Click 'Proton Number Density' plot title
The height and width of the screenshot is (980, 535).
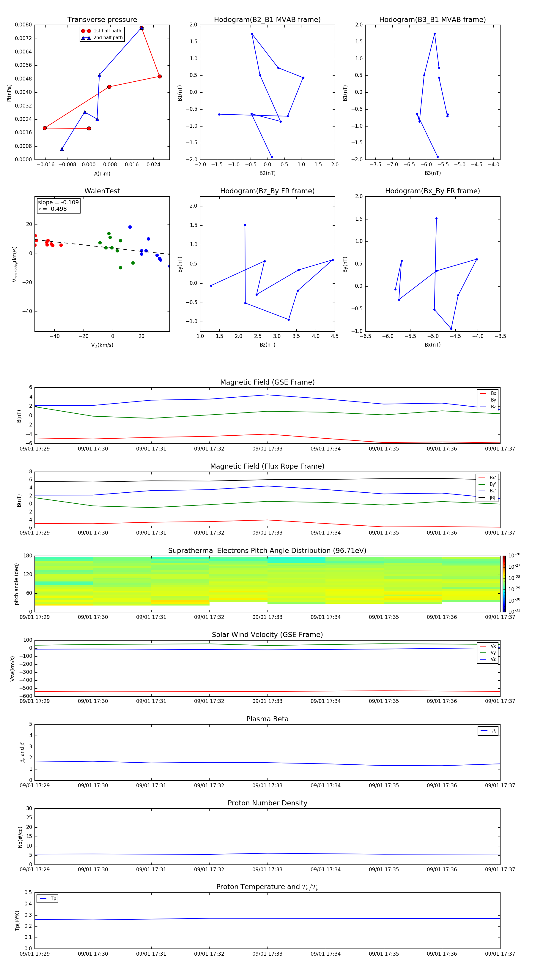tap(267, 803)
